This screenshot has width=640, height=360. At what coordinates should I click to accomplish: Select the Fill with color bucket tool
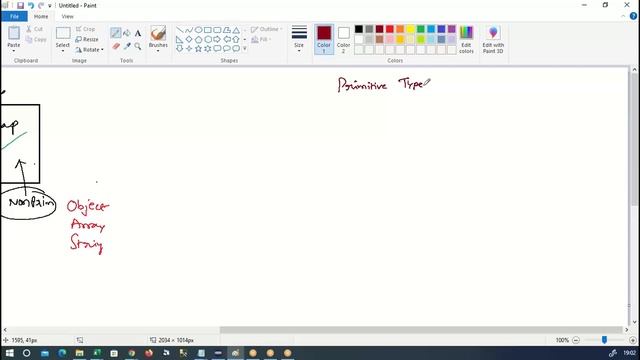[127, 33]
